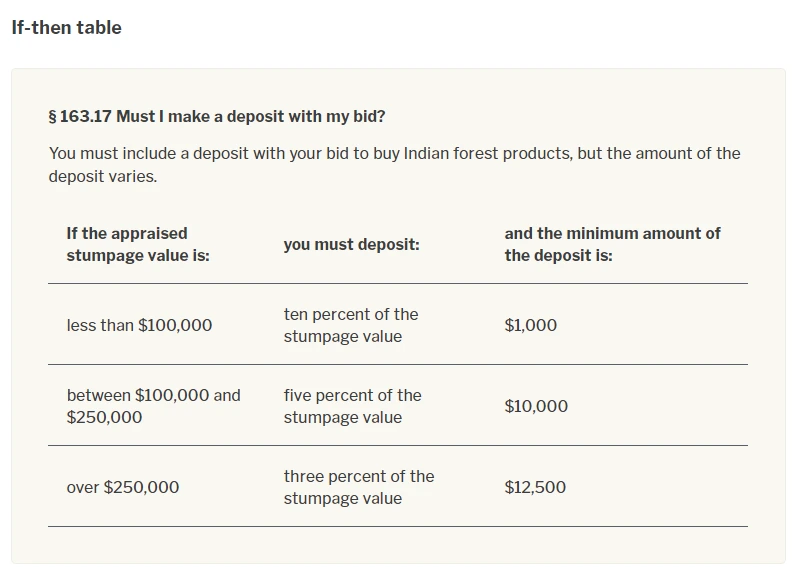Select the $10,000 minimum deposit cell
Viewport: 794px width, 567px height.
coord(536,406)
